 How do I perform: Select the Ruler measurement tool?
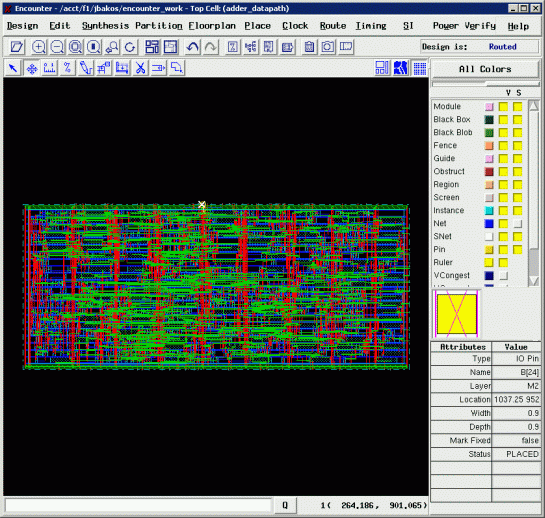coord(50,68)
